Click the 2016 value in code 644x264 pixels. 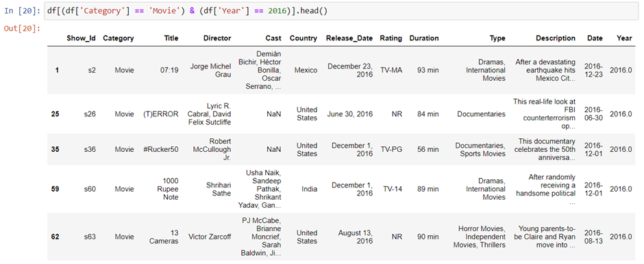click(x=277, y=11)
